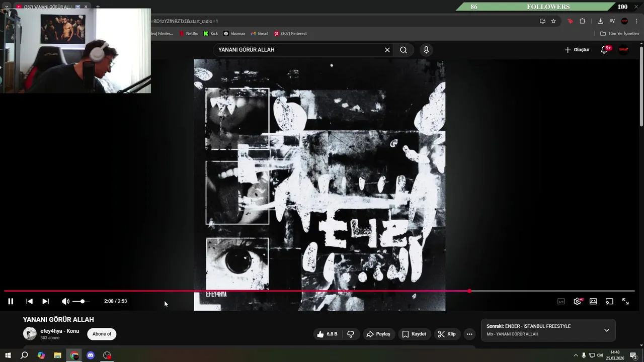Open the Tp extension icon
This screenshot has width=644, height=362.
point(570,21)
